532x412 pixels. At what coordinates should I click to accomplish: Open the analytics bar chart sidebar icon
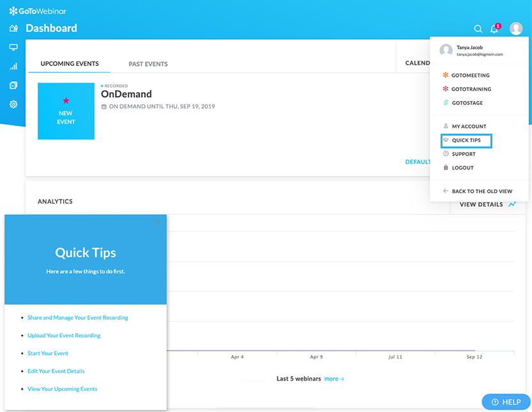(13, 67)
